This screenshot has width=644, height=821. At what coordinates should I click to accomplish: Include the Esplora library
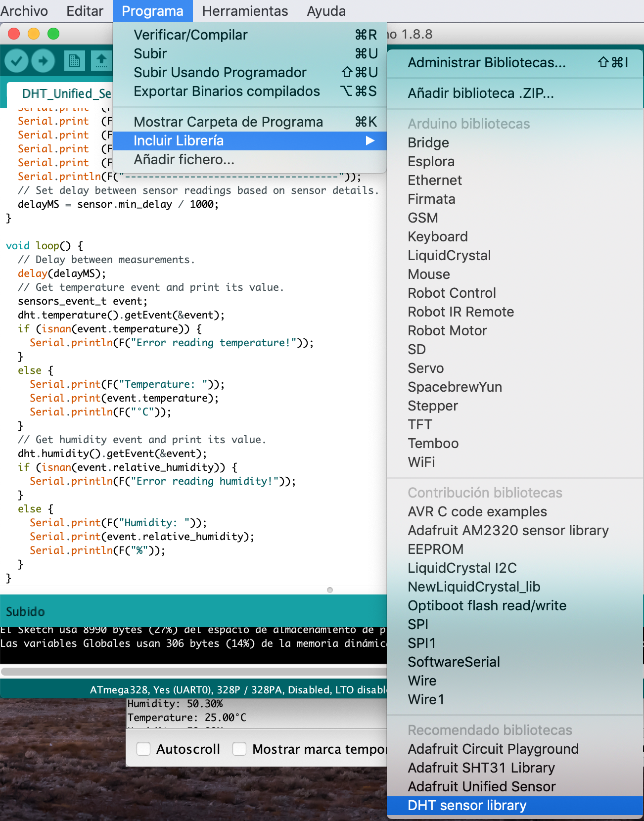click(x=515, y=162)
